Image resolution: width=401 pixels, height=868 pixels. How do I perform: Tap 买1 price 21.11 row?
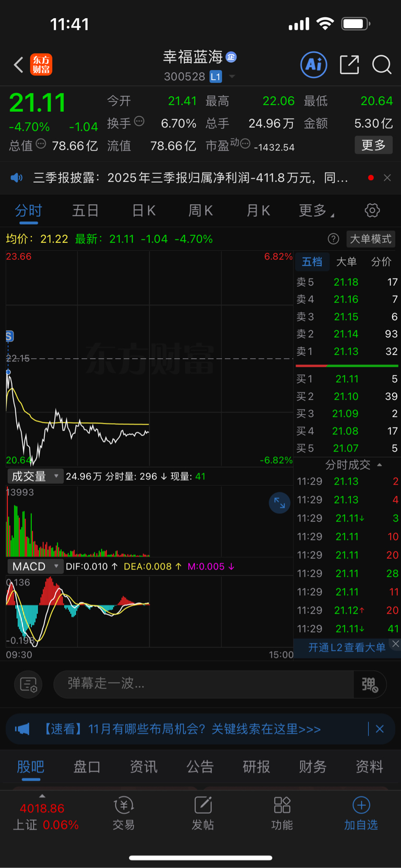tap(347, 379)
